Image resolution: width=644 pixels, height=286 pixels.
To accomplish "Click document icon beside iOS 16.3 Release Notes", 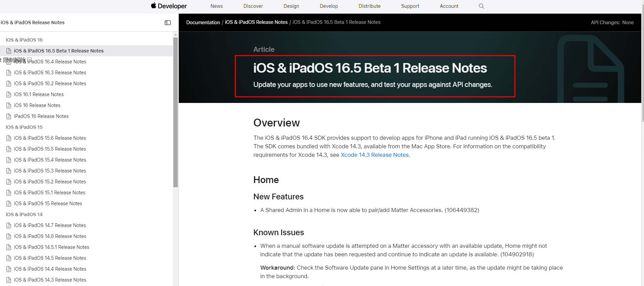I will pyautogui.click(x=9, y=73).
